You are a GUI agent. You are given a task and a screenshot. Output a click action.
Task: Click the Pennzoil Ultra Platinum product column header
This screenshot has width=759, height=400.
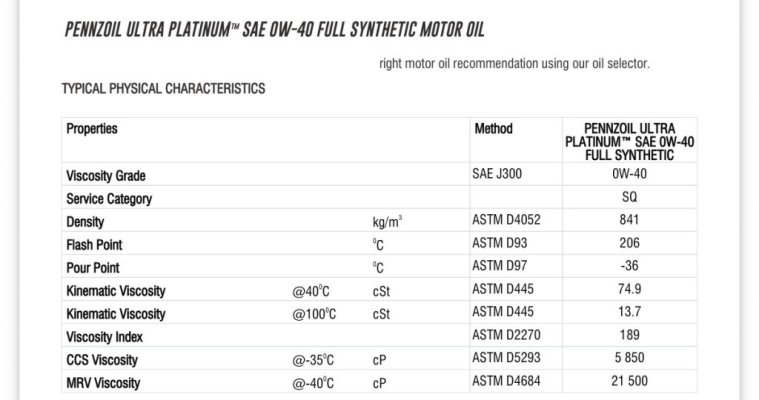(629, 142)
